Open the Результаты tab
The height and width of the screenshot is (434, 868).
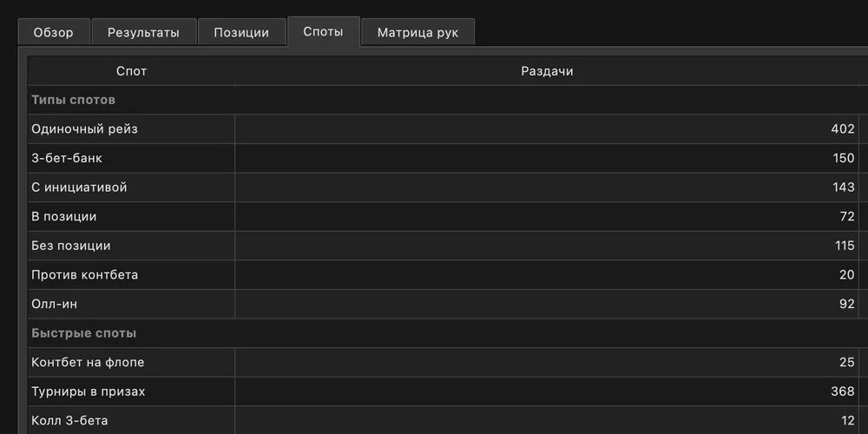[x=143, y=33]
